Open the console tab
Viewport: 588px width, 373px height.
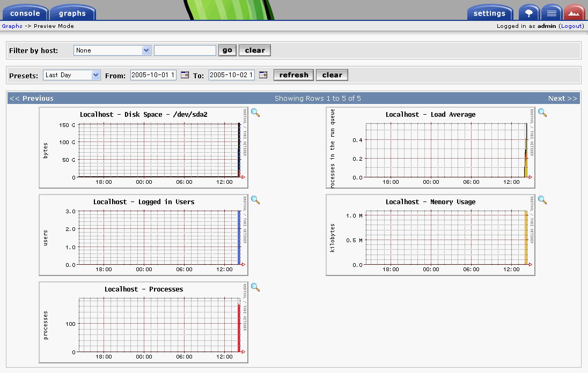[25, 13]
